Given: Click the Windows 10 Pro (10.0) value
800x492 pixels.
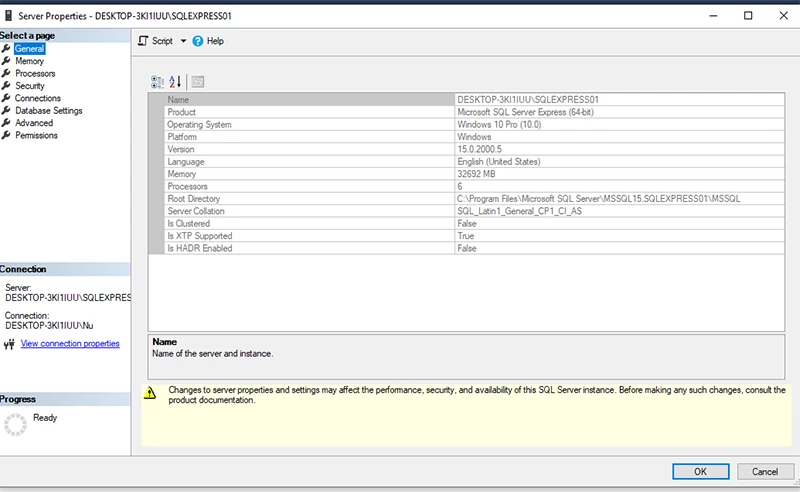Looking at the screenshot, I should (499, 125).
